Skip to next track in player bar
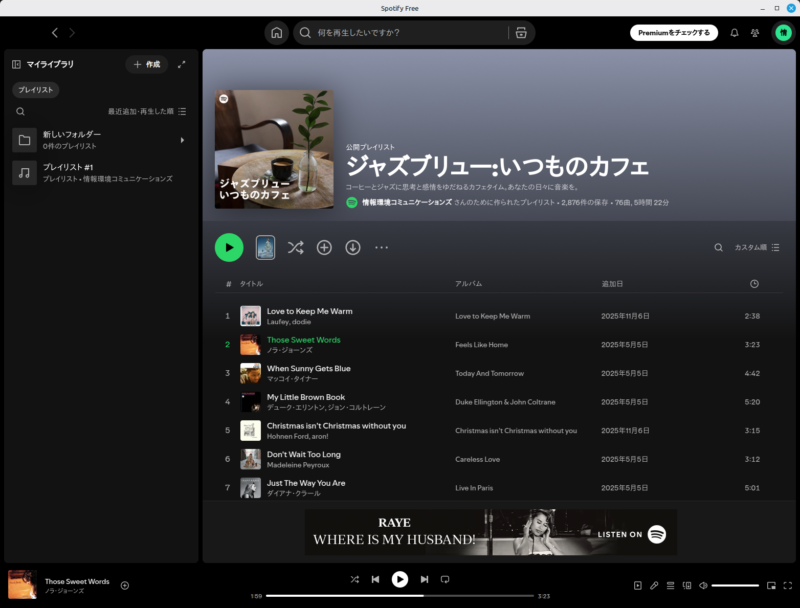The image size is (800, 608). [424, 579]
